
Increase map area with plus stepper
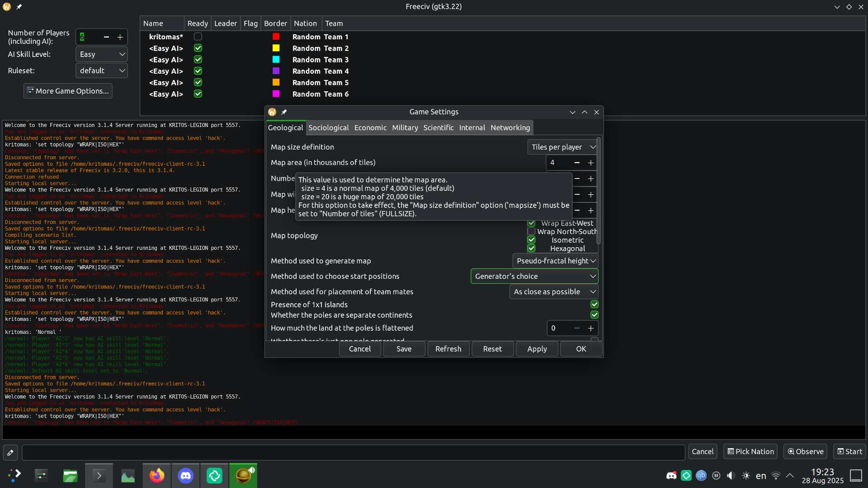click(x=590, y=163)
